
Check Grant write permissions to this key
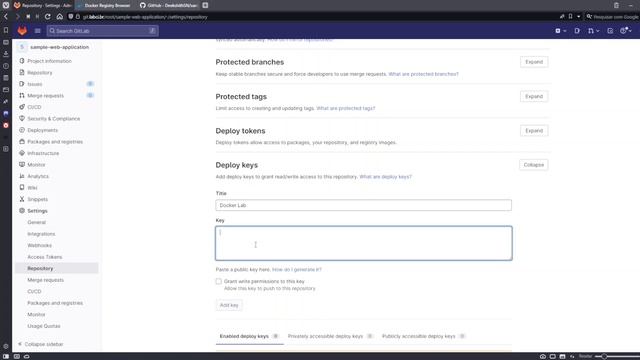click(218, 281)
